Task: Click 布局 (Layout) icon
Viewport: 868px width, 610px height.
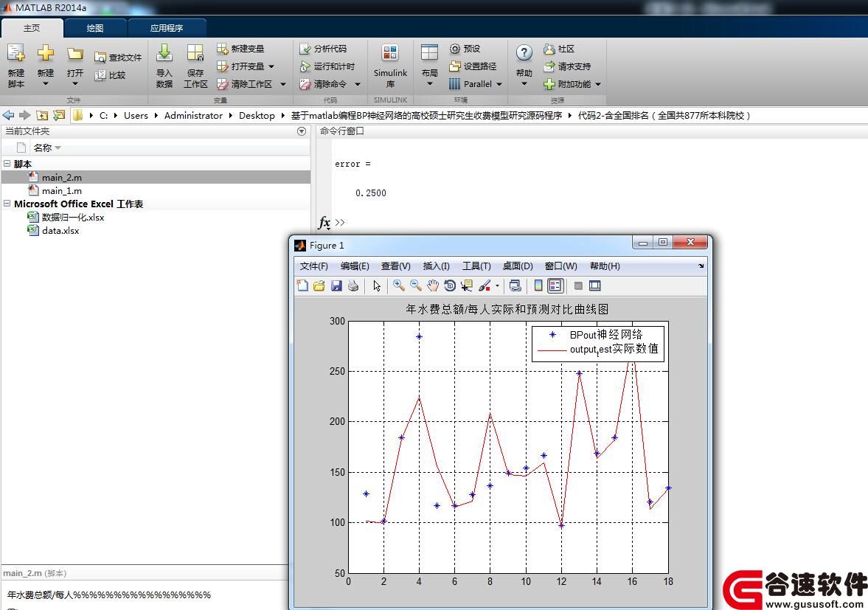Action: click(x=429, y=53)
